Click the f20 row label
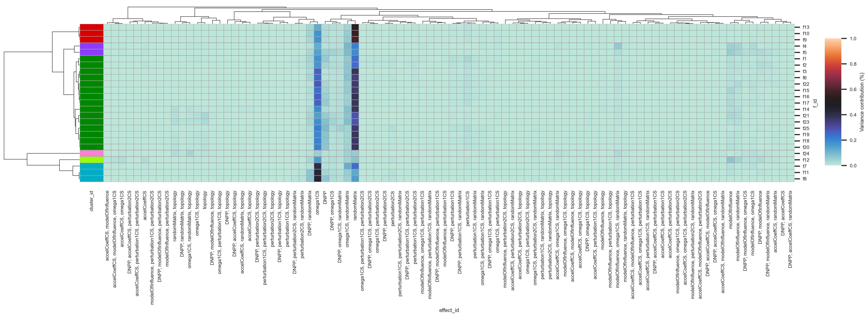This screenshot has height=316, width=868. point(806,147)
